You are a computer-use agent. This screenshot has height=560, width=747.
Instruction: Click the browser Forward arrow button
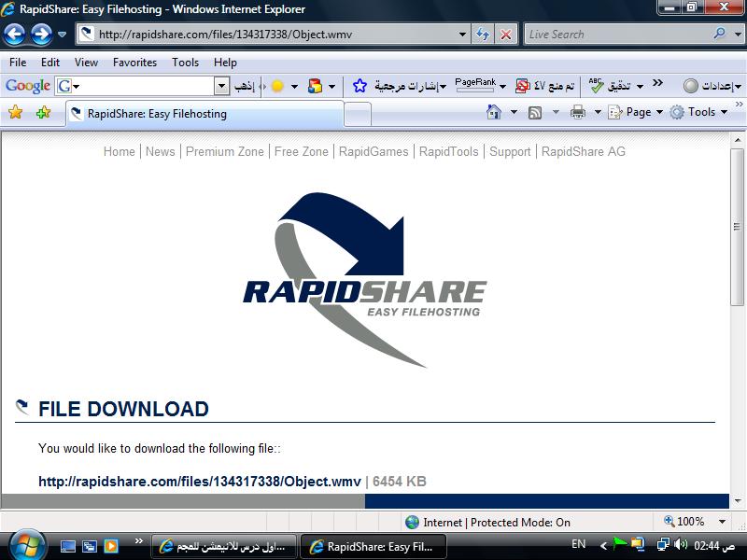point(41,35)
